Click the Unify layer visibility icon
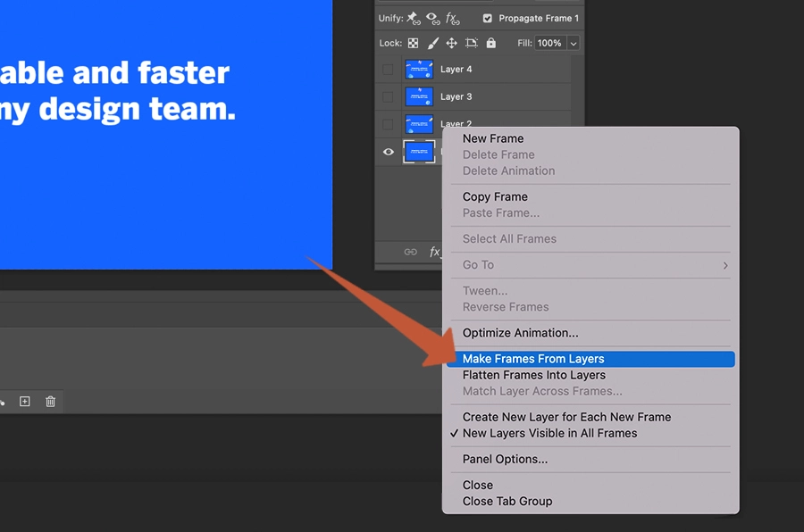This screenshot has height=532, width=804. pos(431,18)
